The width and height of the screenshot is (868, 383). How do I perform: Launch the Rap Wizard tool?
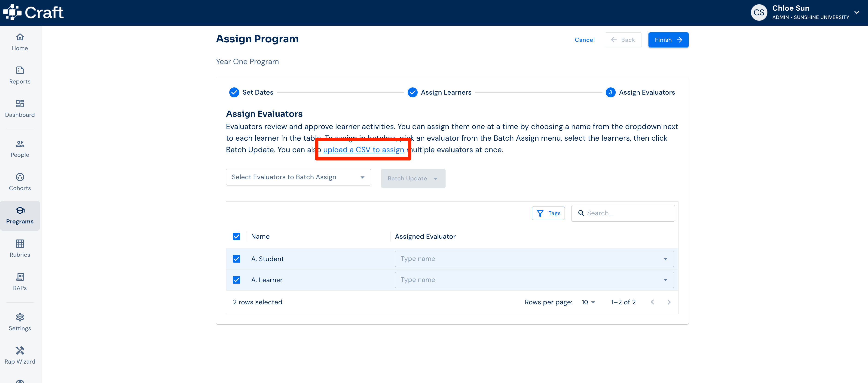[x=20, y=356]
